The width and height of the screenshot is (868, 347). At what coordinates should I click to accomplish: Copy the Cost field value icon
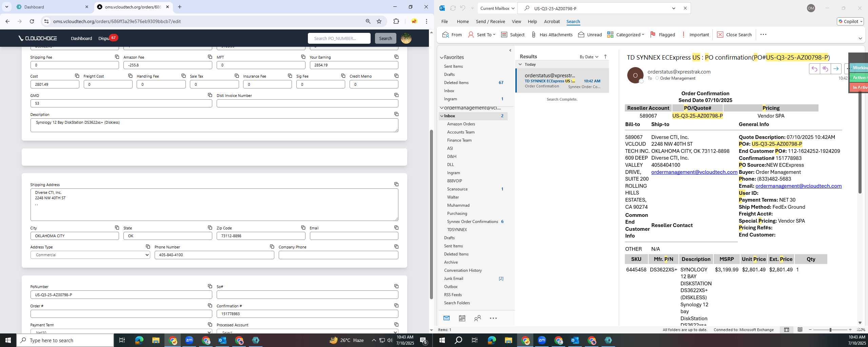[77, 76]
